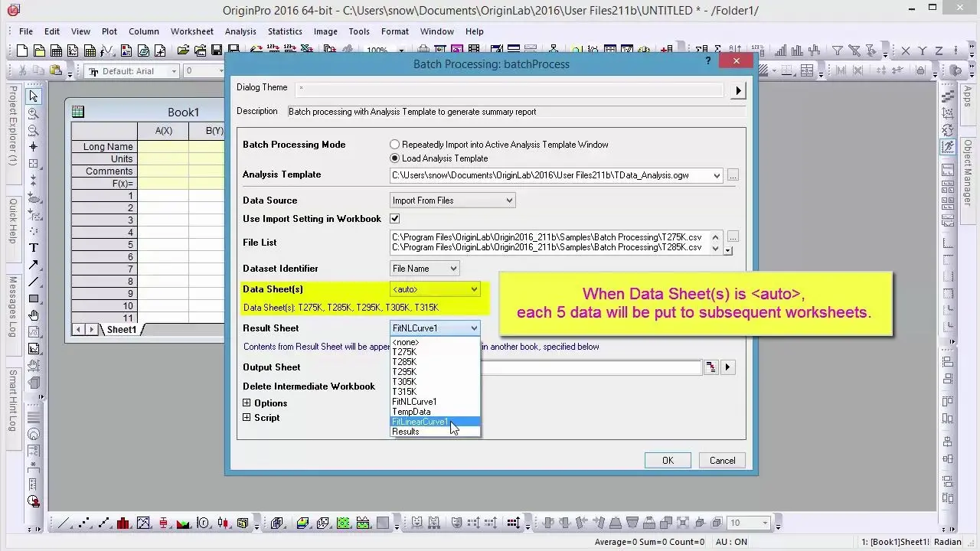Click the Open project folder icon

(183, 51)
